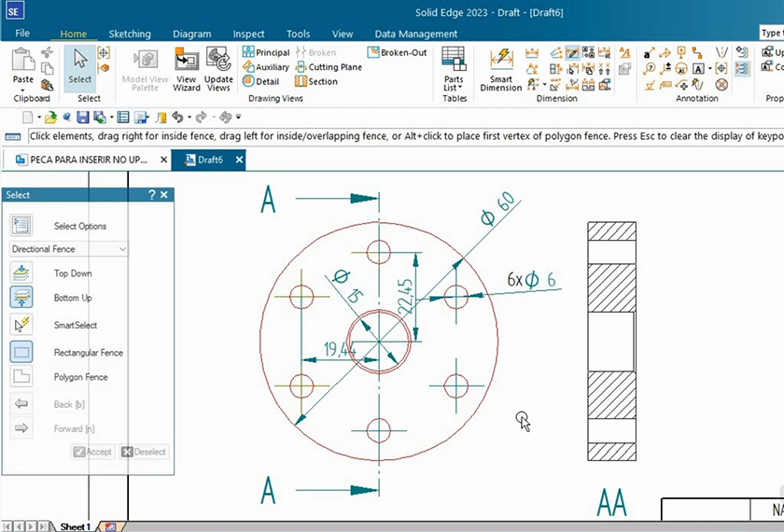This screenshot has height=532, width=784.
Task: Launch the View Wizard tool
Action: pos(187,69)
